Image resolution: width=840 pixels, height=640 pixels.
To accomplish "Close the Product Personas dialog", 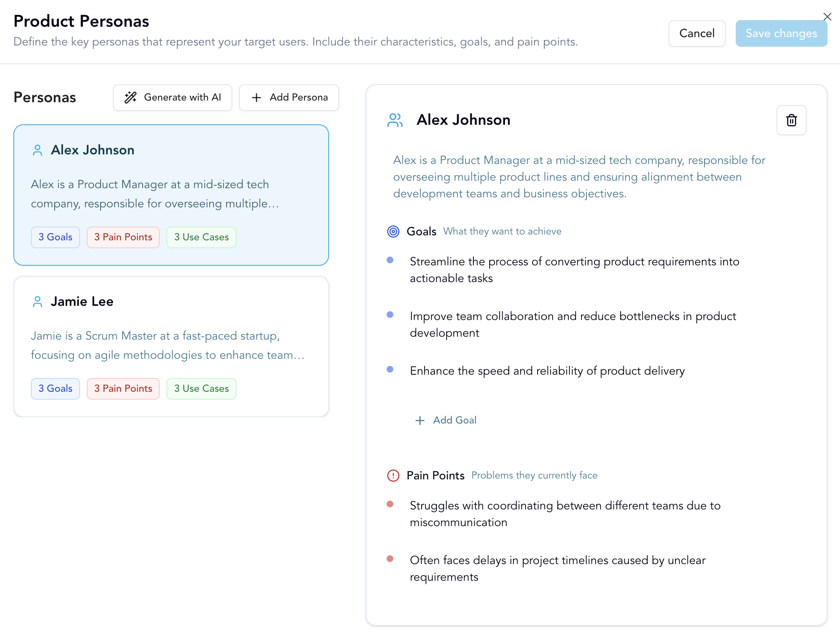I will click(827, 16).
